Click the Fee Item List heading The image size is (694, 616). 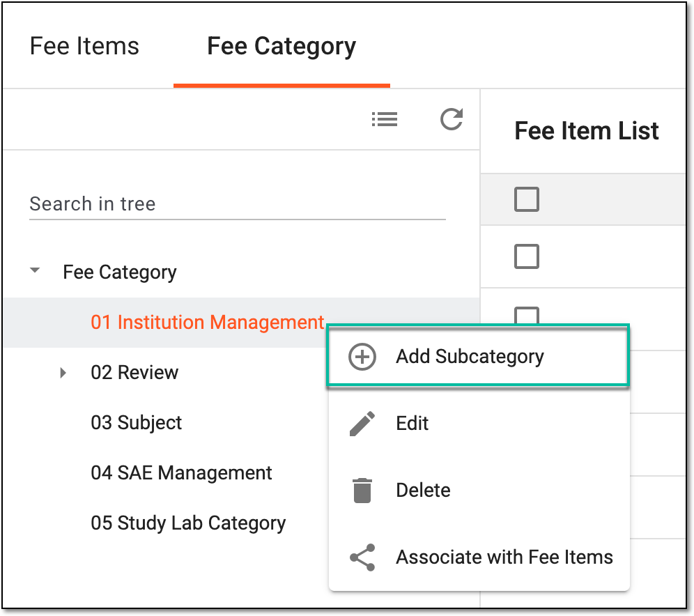click(587, 131)
